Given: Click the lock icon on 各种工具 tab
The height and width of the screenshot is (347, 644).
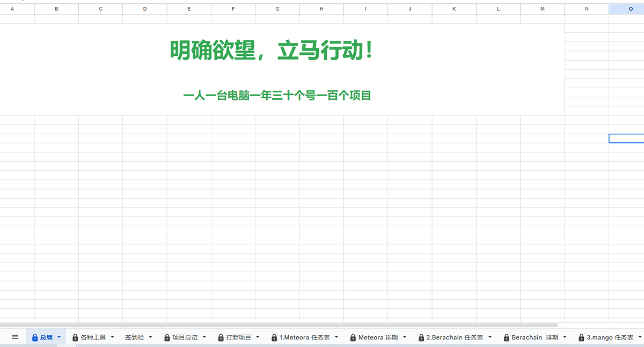Looking at the screenshot, I should tap(75, 337).
